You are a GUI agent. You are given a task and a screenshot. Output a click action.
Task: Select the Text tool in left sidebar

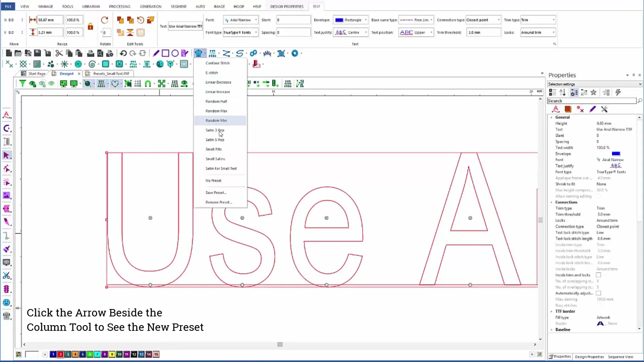point(6,115)
